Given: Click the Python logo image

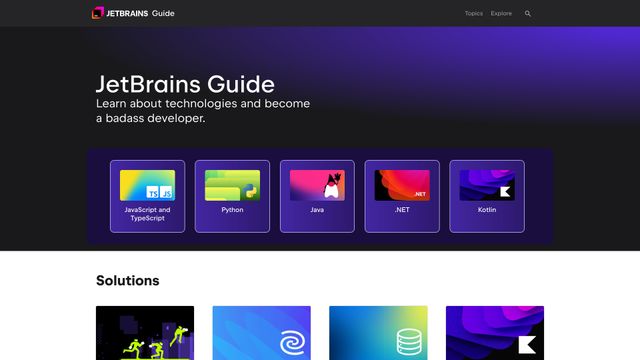Looking at the screenshot, I should coord(232,185).
